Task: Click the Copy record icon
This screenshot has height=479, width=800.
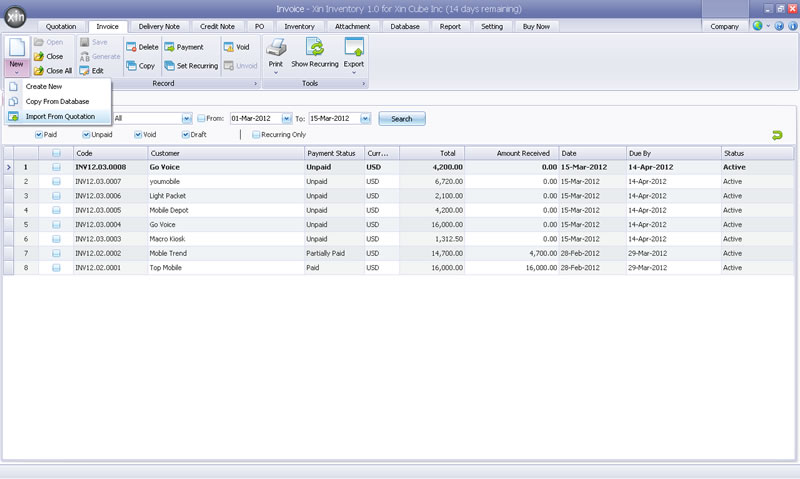Action: pos(131,65)
